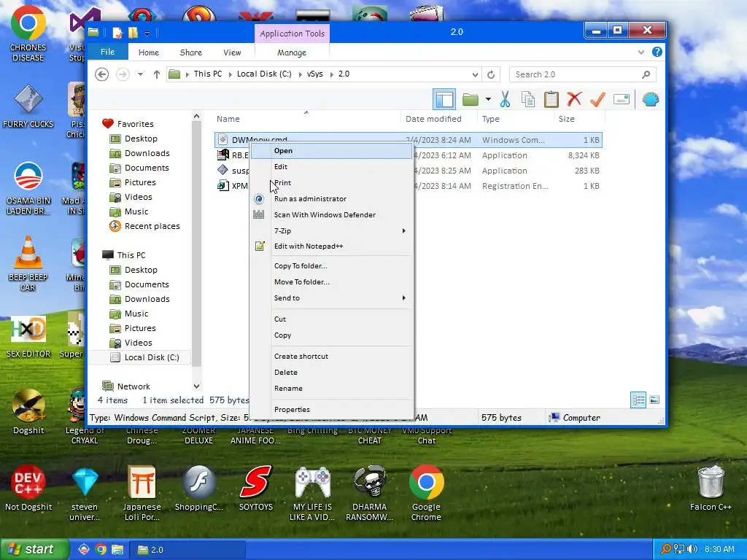
Task: Select Local Disk (C:) in navigation pane
Action: click(x=145, y=357)
